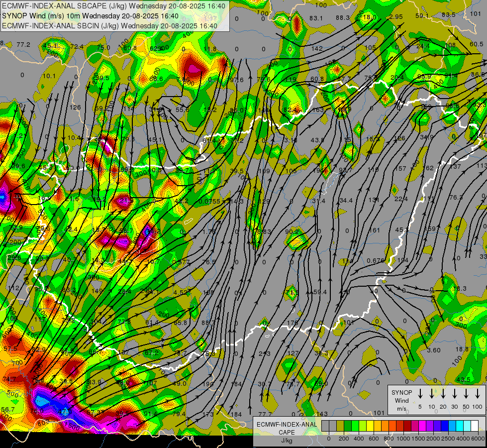
Task: Select the SBCIN title line at top
Action: coord(109,26)
